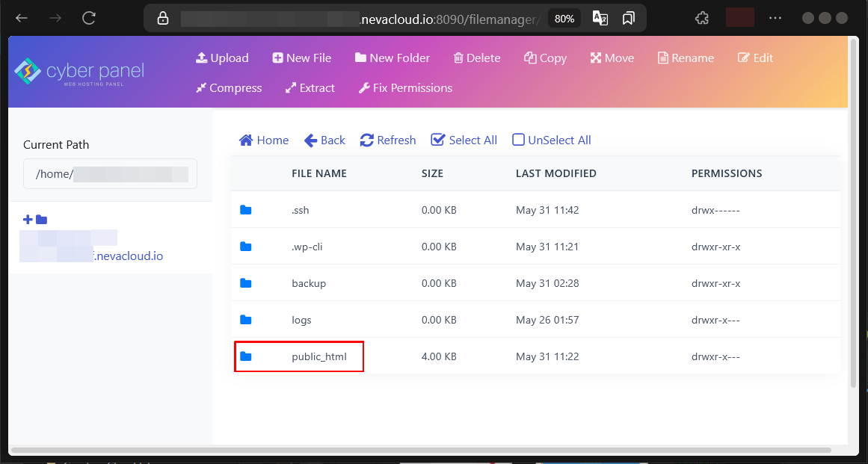Image resolution: width=868 pixels, height=464 pixels.
Task: Click Select All checkbox link
Action: tap(464, 140)
